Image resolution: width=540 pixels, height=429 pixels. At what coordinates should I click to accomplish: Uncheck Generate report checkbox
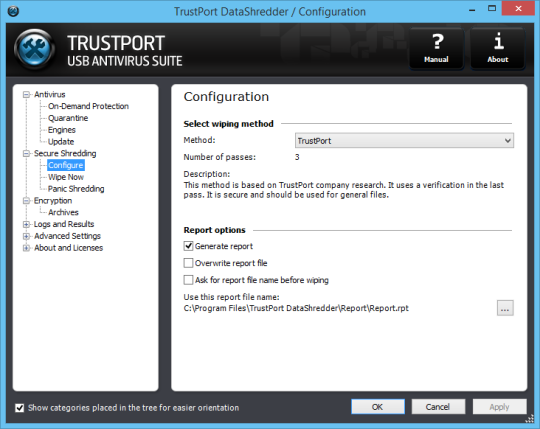pos(188,246)
